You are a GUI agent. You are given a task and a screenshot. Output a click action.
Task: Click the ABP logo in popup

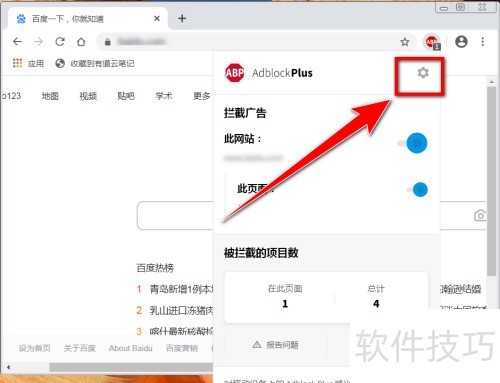click(235, 72)
